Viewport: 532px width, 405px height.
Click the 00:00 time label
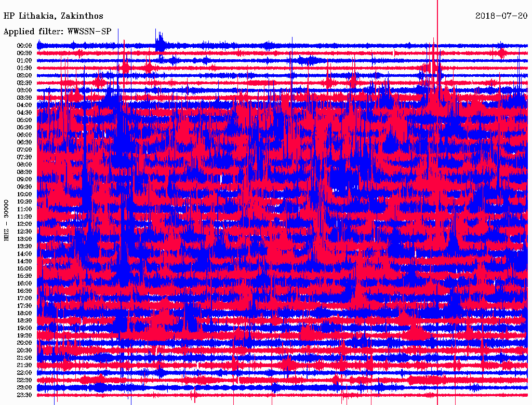pyautogui.click(x=24, y=46)
